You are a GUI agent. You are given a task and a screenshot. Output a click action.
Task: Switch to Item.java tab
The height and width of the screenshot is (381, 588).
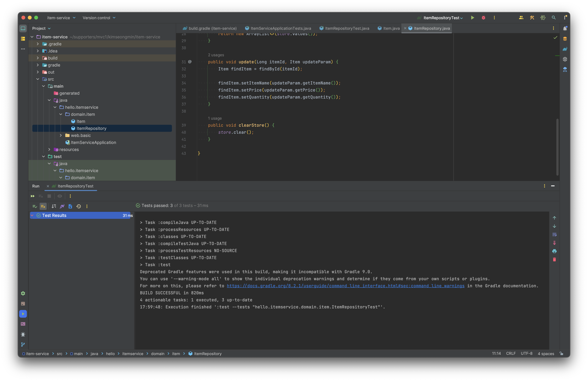(388, 28)
